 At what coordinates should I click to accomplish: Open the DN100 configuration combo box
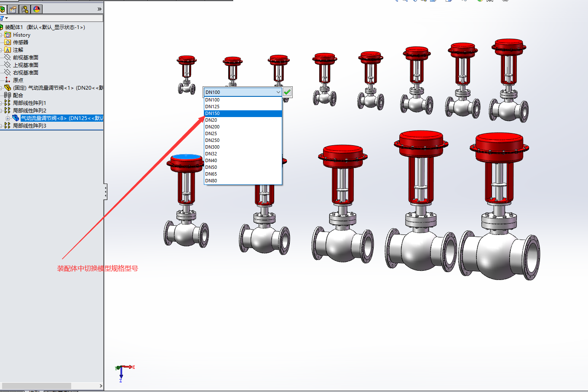pyautogui.click(x=243, y=92)
